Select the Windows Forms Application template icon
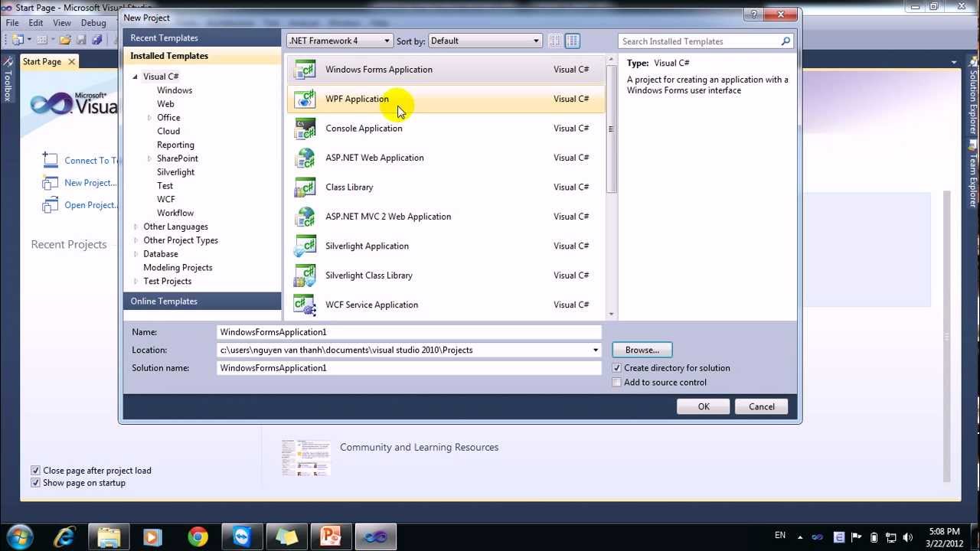 [305, 70]
